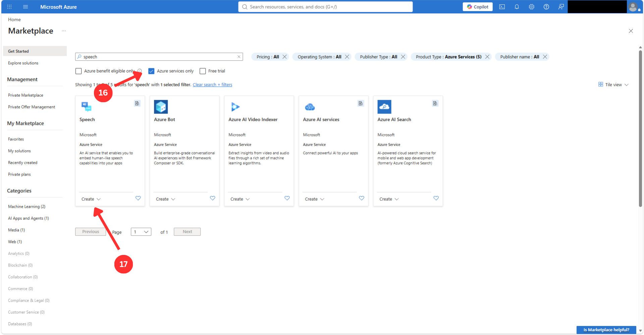
Task: Click the marketplace speech search field
Action: pos(159,57)
